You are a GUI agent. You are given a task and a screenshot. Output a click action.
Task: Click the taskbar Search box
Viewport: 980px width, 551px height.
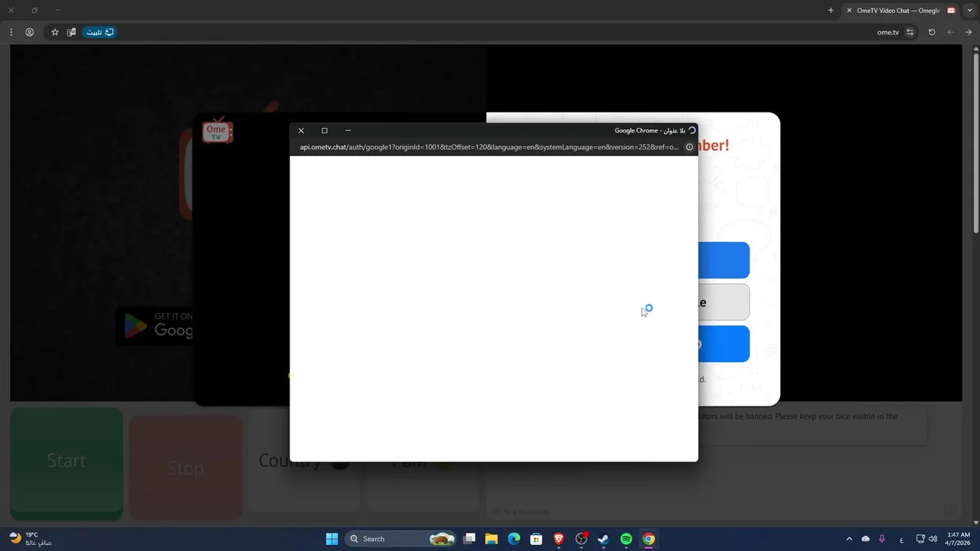pos(400,539)
